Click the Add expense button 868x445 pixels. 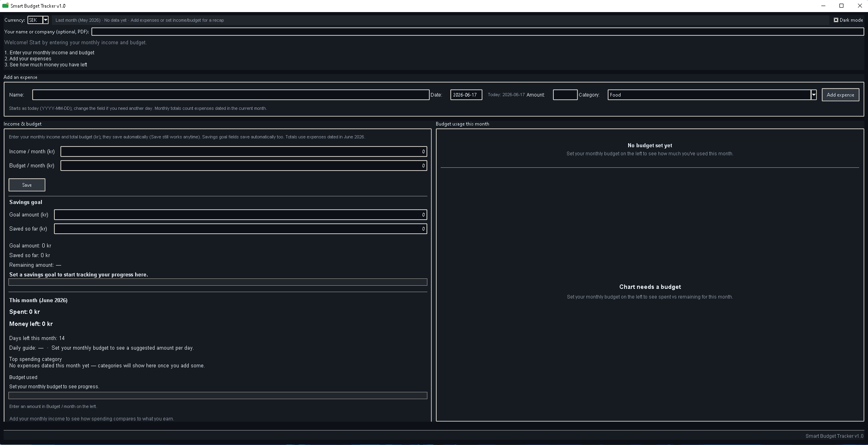[840, 95]
